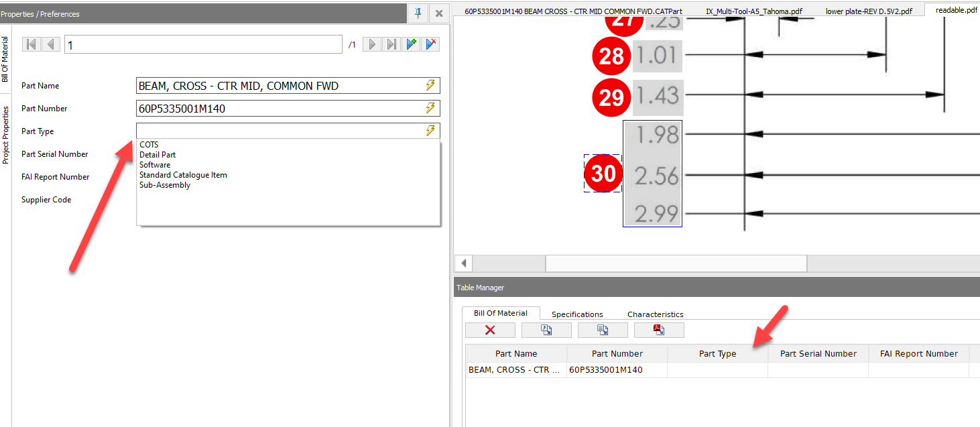
Task: Click the Part Number input field
Action: coord(288,108)
